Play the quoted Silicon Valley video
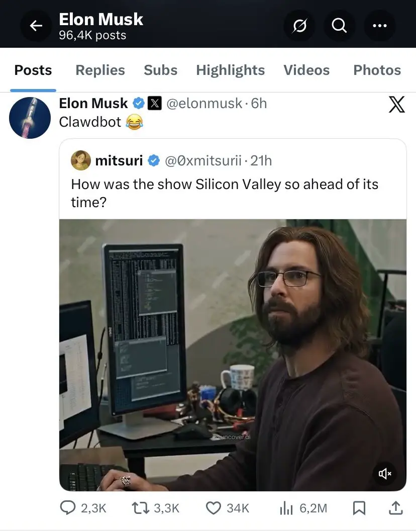 pos(233,355)
